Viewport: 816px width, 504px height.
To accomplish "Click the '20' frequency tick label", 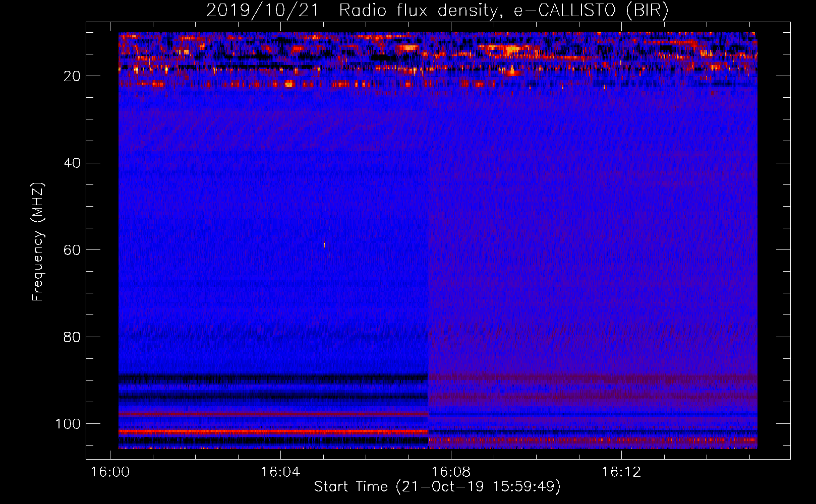I will [73, 76].
